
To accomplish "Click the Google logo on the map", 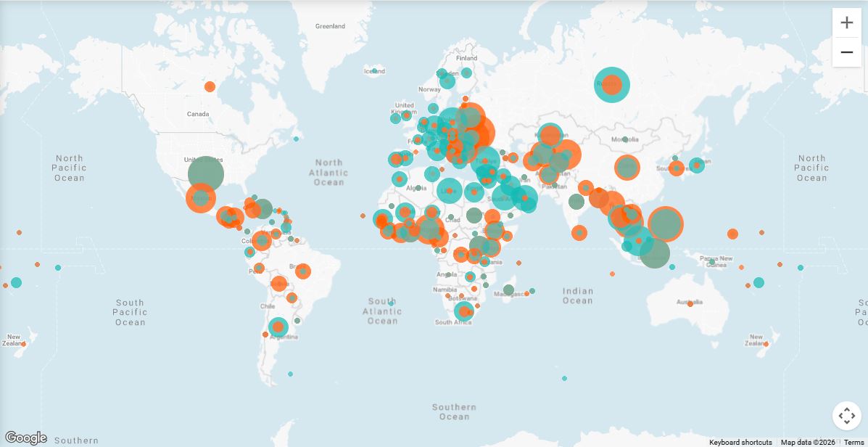I will coord(25,438).
